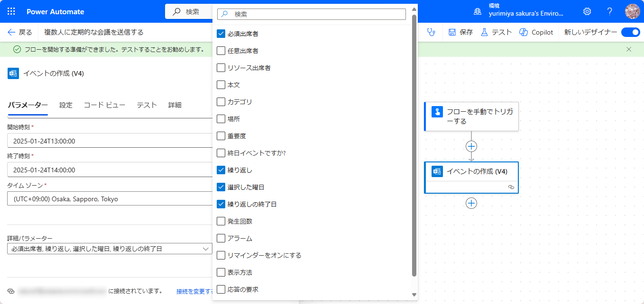This screenshot has width=644, height=304.
Task: Open the タイム ゾーン dropdown field
Action: point(110,199)
